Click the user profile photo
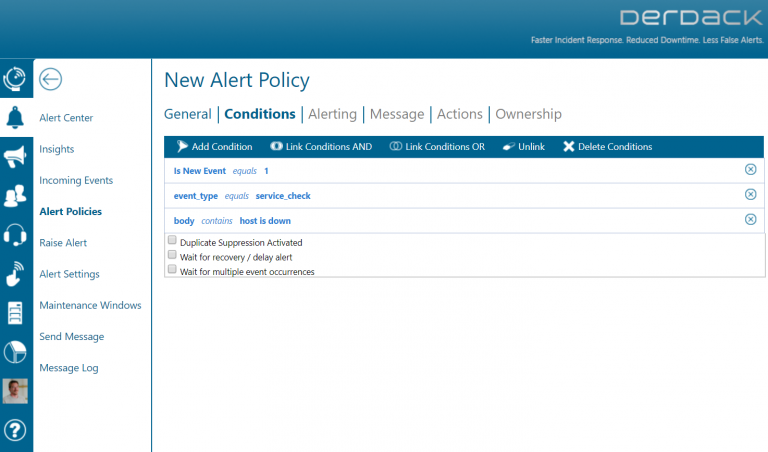Image resolution: width=768 pixels, height=452 pixels. pyautogui.click(x=15, y=391)
